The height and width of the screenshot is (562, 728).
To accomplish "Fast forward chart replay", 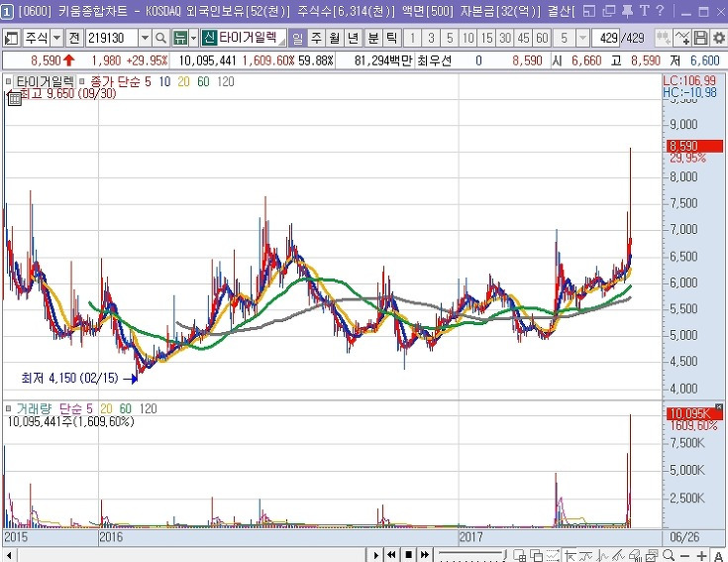I will pyautogui.click(x=425, y=555).
